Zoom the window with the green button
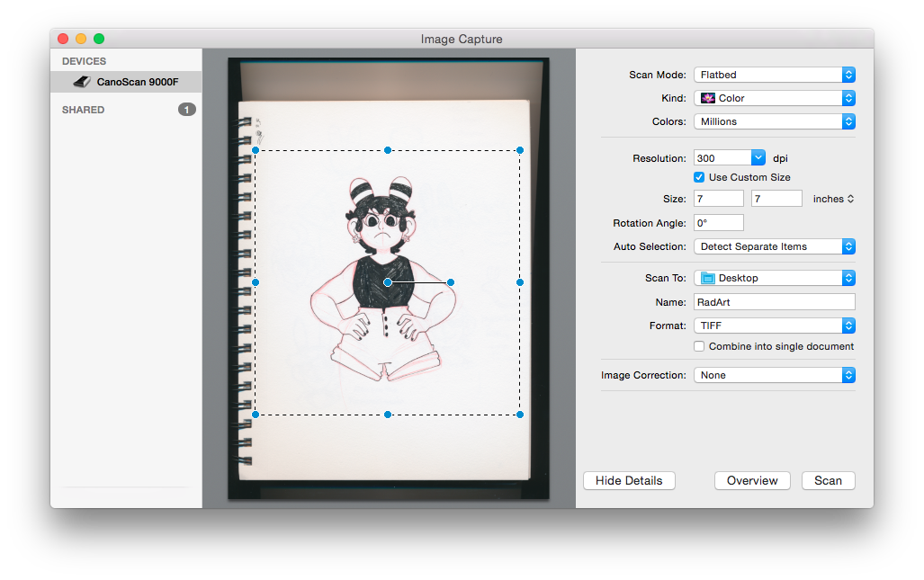Viewport: 924px width, 580px height. (x=99, y=39)
